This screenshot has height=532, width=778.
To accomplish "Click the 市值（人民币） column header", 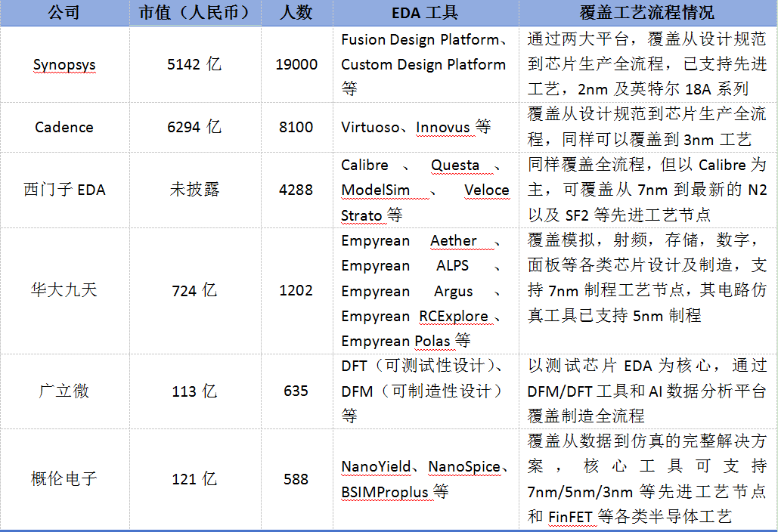I will click(x=195, y=12).
